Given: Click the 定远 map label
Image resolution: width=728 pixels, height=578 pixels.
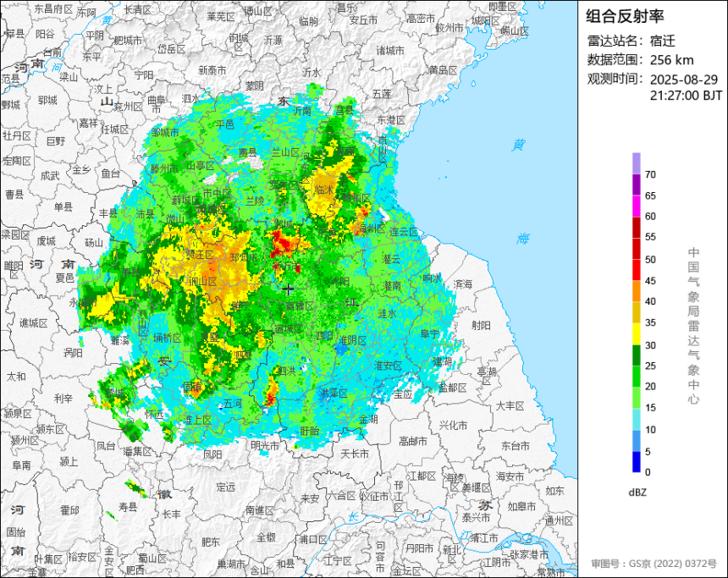Looking at the screenshot, I should [x=226, y=487].
